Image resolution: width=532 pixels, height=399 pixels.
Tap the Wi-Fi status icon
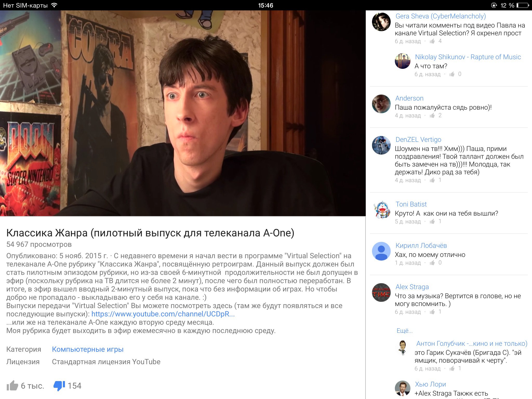click(x=54, y=5)
